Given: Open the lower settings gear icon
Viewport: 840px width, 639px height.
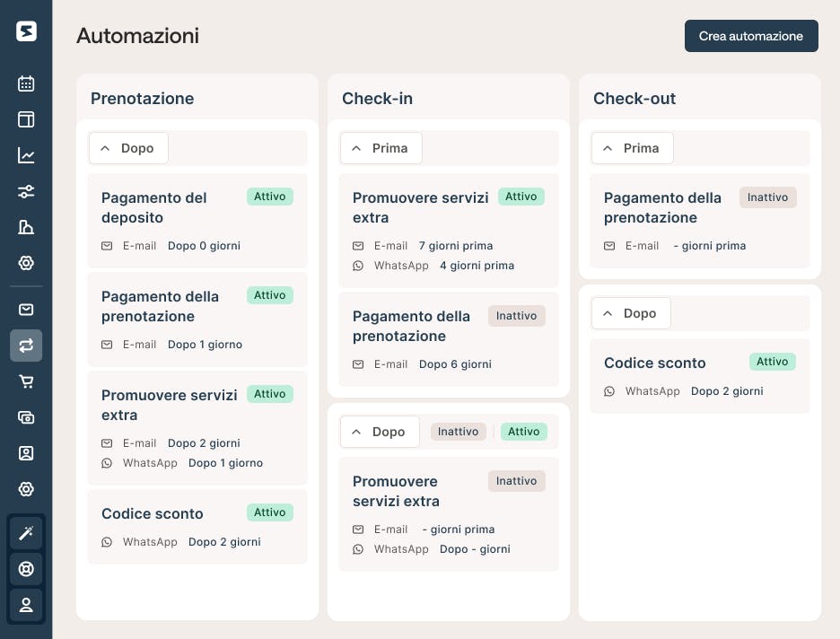Looking at the screenshot, I should 26,489.
